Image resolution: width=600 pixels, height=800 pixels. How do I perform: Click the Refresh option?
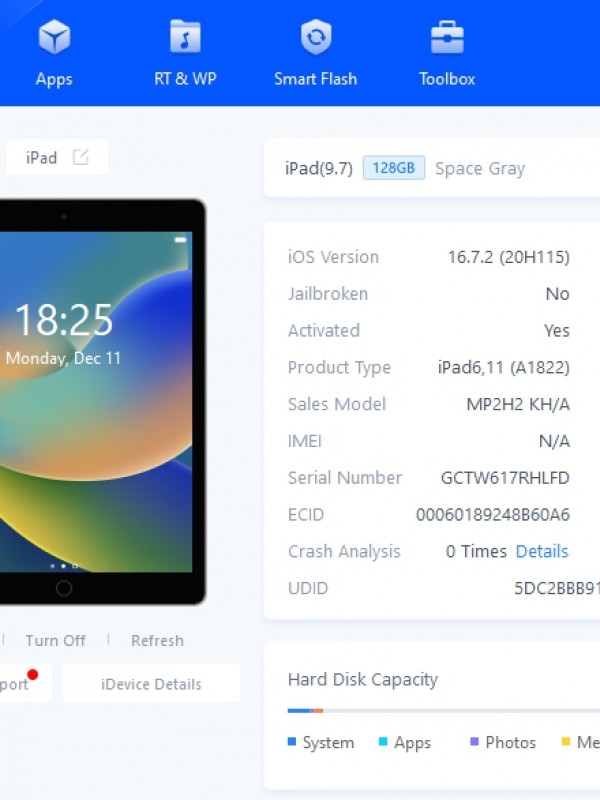tap(157, 640)
